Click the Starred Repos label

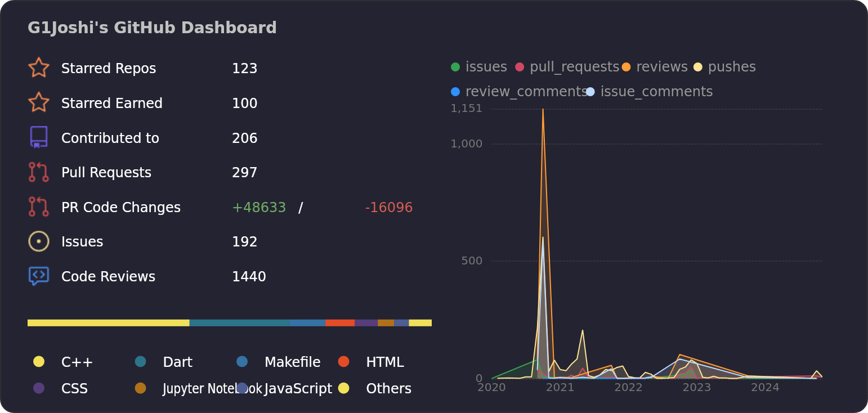point(109,69)
